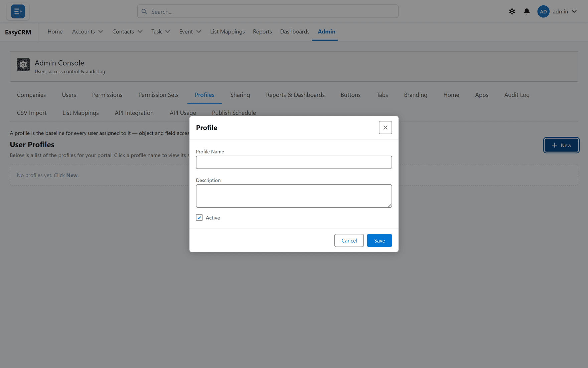Switch to the Sharing tab

[x=240, y=95]
